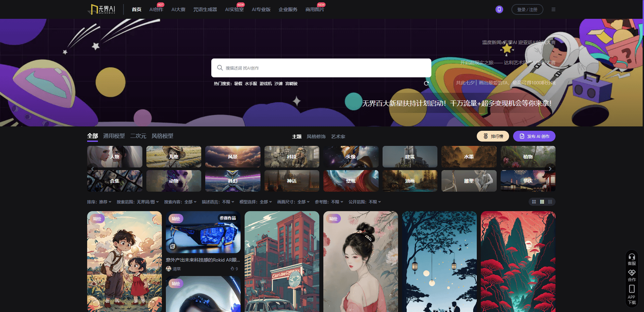Click the purple mobile icon in header

(499, 9)
